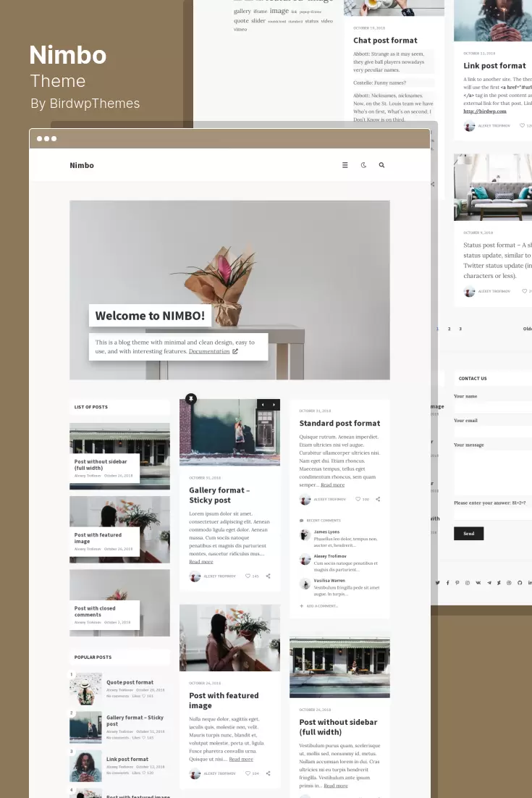This screenshot has height=798, width=532.
Task: Open the Chat post format title in back window
Action: pos(385,41)
